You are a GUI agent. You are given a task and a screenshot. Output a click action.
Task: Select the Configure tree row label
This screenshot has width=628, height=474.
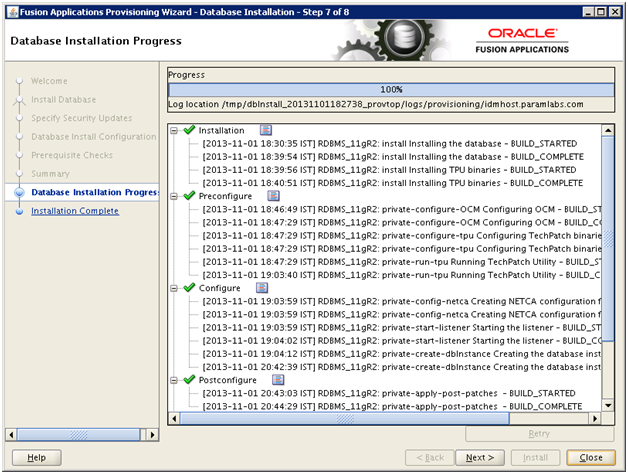219,288
